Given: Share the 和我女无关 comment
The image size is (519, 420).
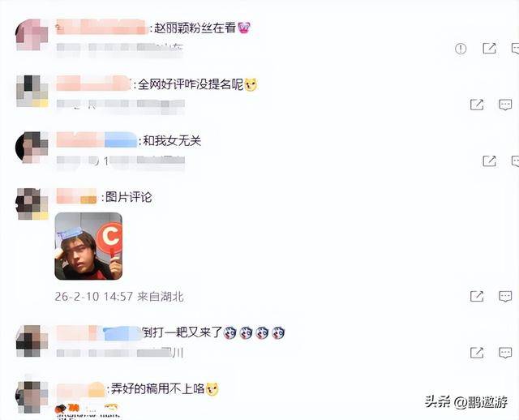Looking at the screenshot, I should pyautogui.click(x=489, y=161).
